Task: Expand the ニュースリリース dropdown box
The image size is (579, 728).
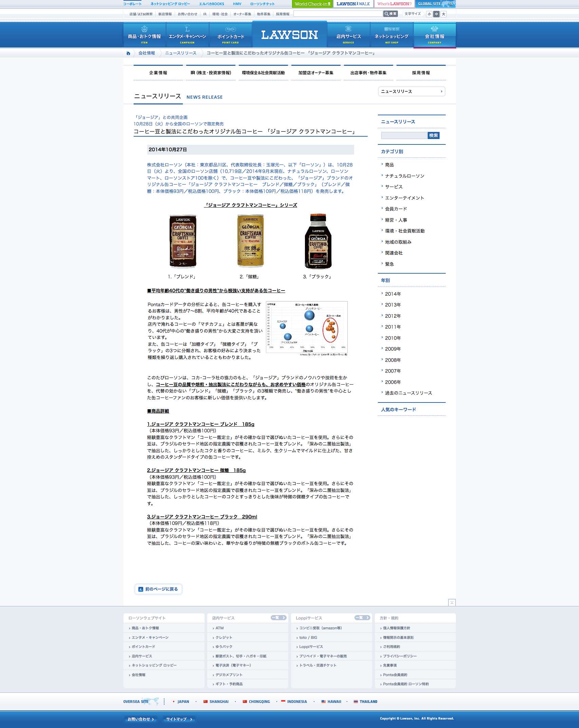Action: click(411, 92)
